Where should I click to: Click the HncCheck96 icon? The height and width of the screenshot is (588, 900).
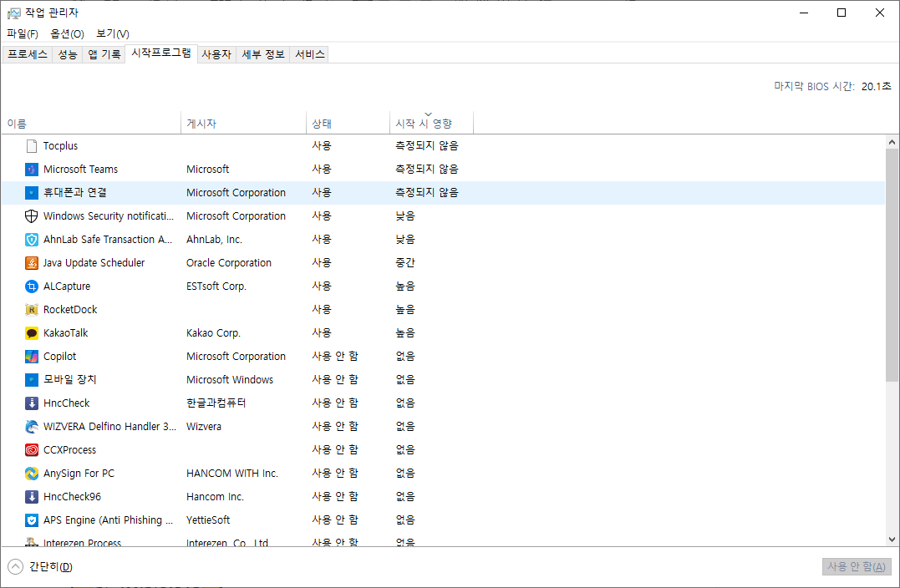tap(32, 497)
